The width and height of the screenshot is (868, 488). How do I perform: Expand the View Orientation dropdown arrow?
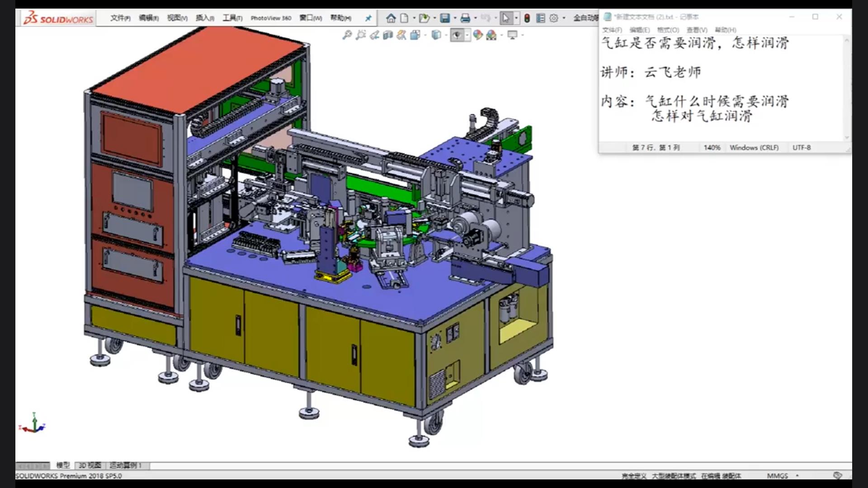tap(425, 35)
